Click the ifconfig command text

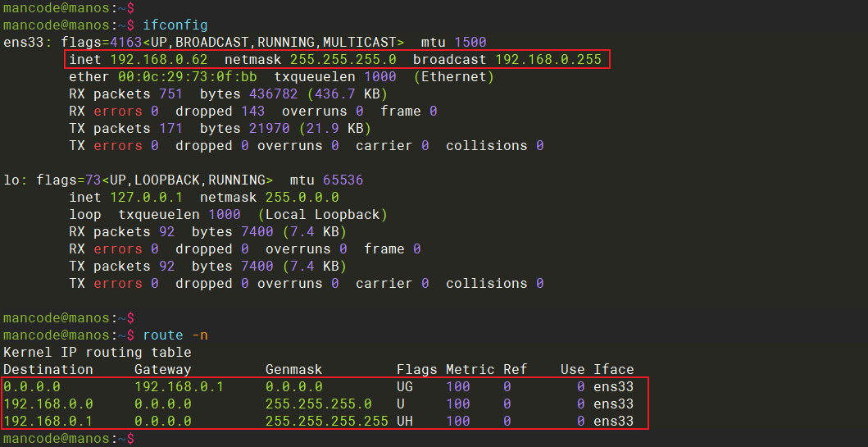coord(175,25)
